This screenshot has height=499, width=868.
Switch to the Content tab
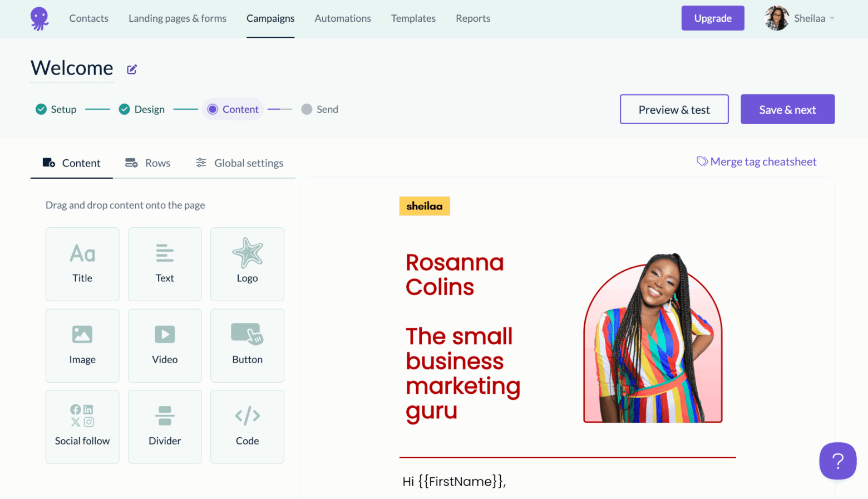pos(72,163)
